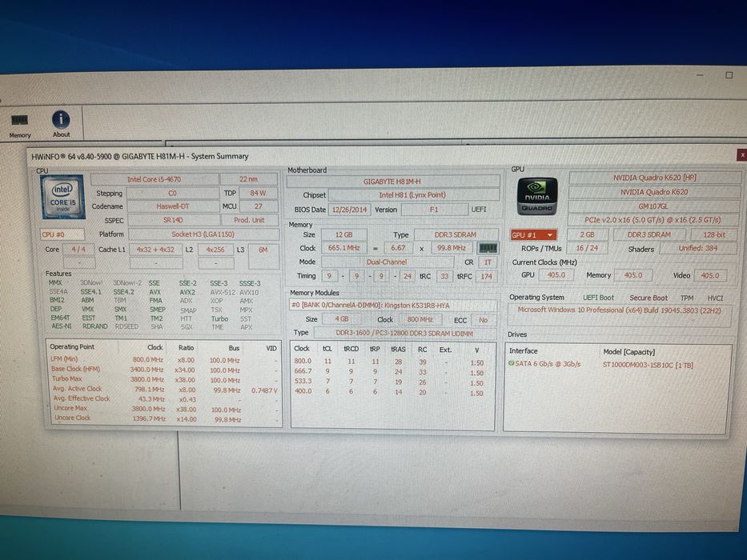Click the NVIDIA Quadro logo
747x560 pixels.
[537, 196]
